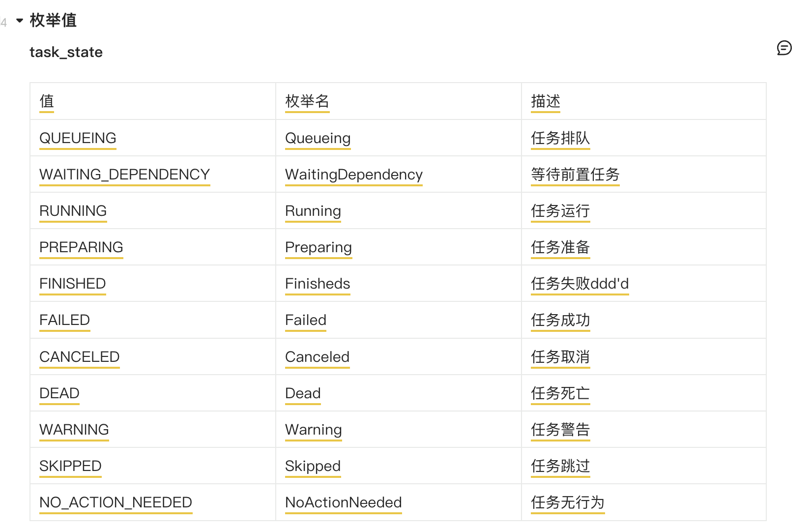This screenshot has width=812, height=529.
Task: Click the FAILED value text
Action: click(64, 320)
